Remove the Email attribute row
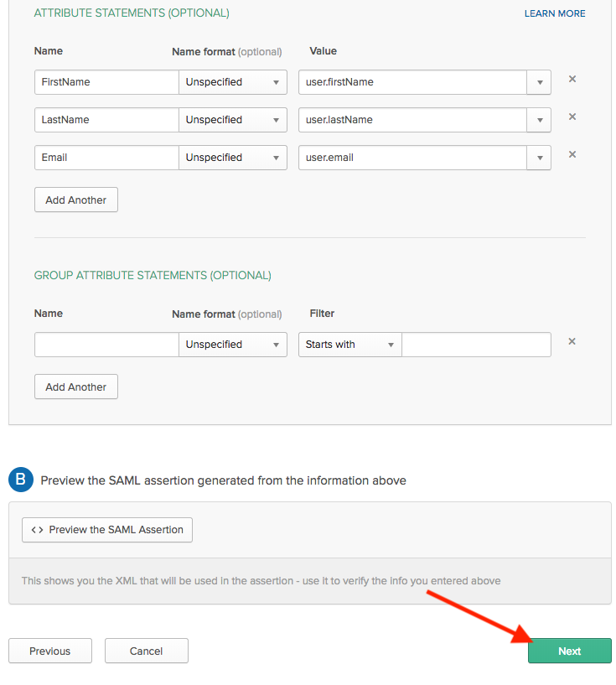Viewport: 616px width, 685px height. click(x=572, y=154)
